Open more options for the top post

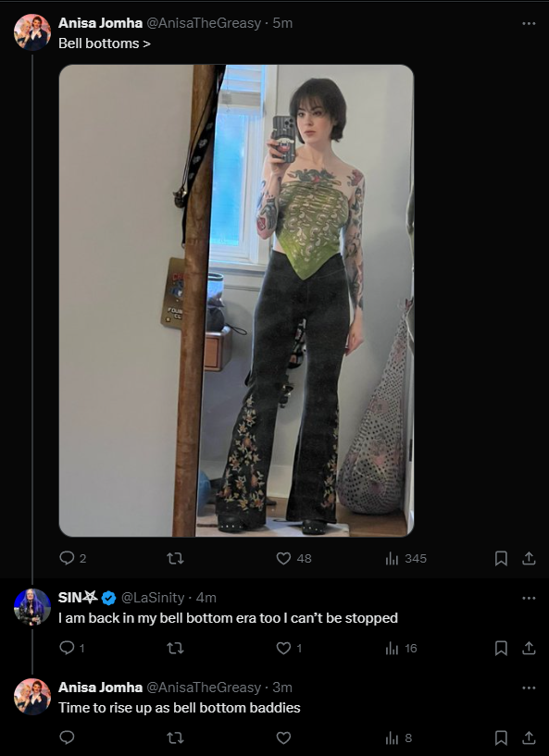529,23
